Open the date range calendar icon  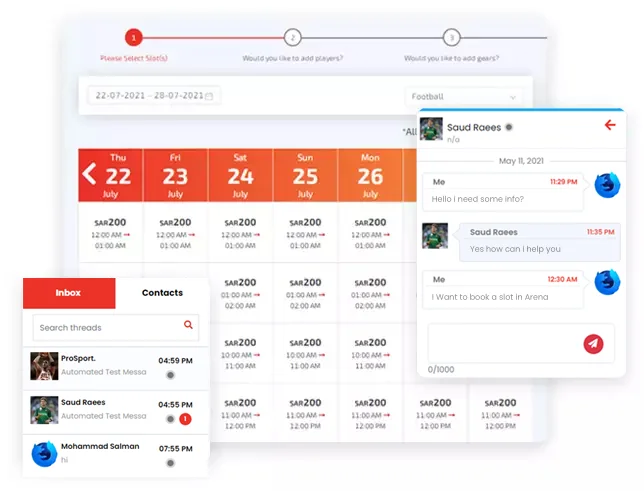coord(211,96)
